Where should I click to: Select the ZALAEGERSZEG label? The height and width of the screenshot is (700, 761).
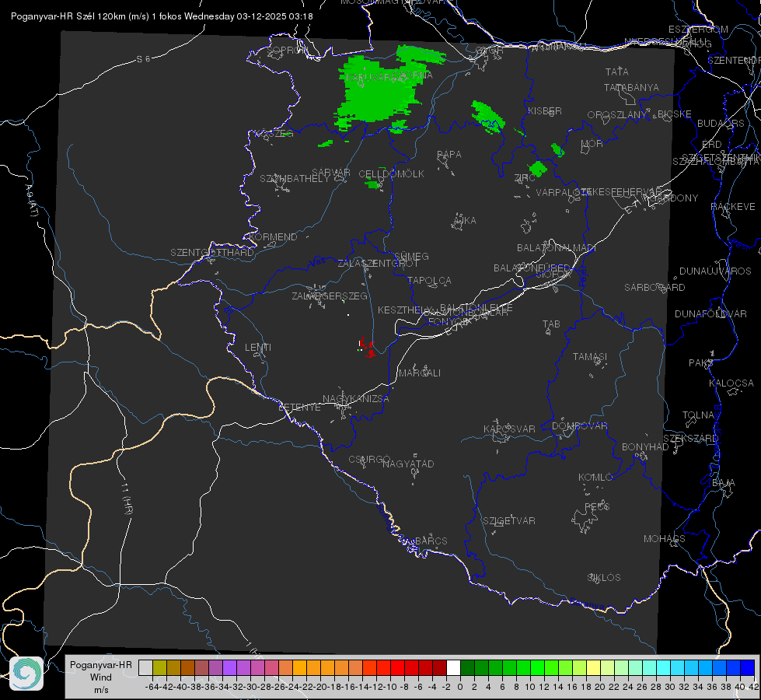pyautogui.click(x=330, y=296)
